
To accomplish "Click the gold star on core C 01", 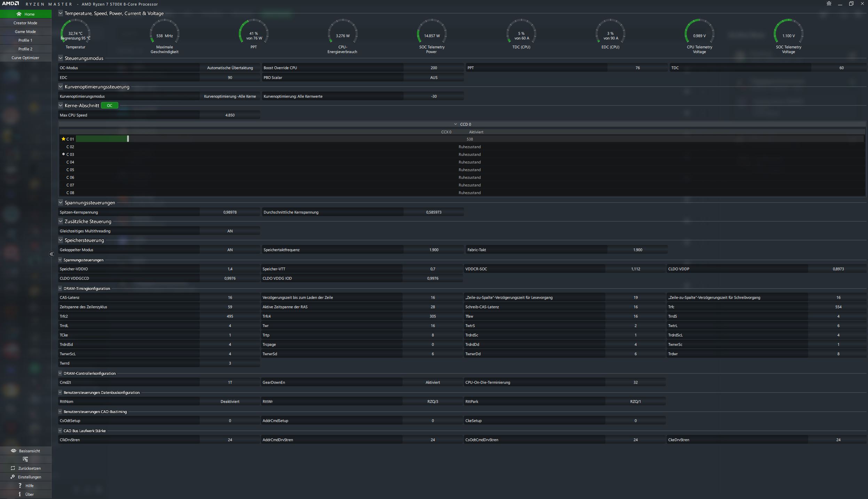I will 63,139.
